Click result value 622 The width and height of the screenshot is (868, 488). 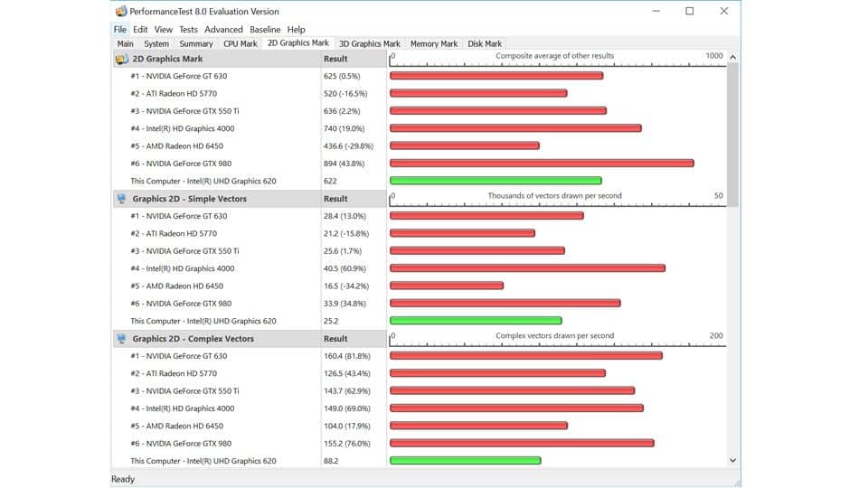tap(330, 181)
